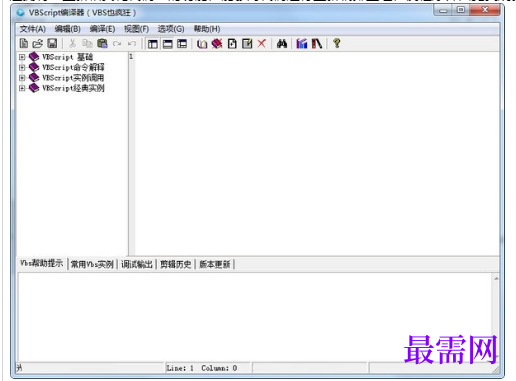The height and width of the screenshot is (381, 516).
Task: Click the redo arrow icon
Action: click(x=117, y=44)
